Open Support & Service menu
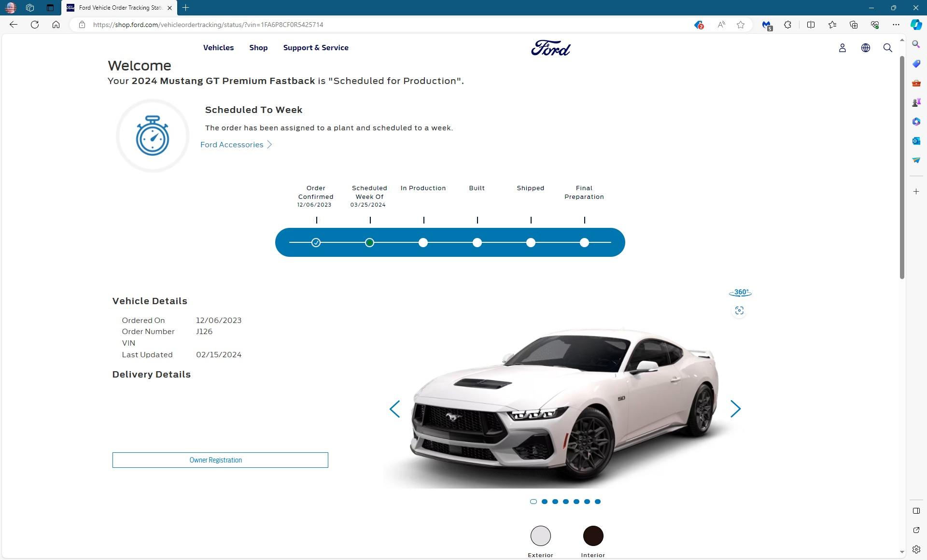Image resolution: width=927 pixels, height=560 pixels. tap(316, 48)
